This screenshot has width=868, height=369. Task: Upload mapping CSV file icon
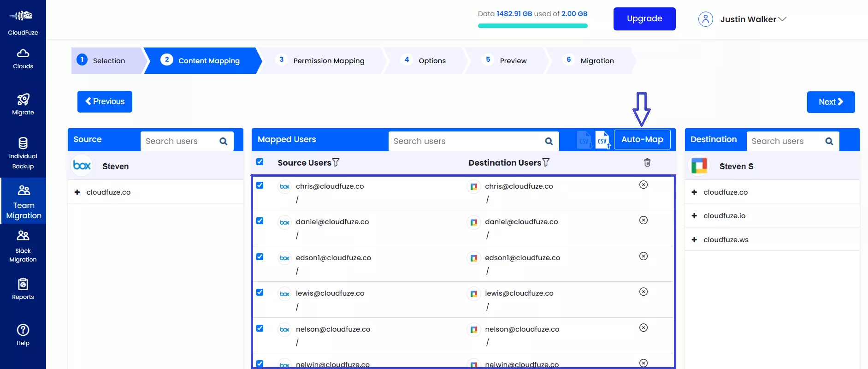click(x=602, y=140)
